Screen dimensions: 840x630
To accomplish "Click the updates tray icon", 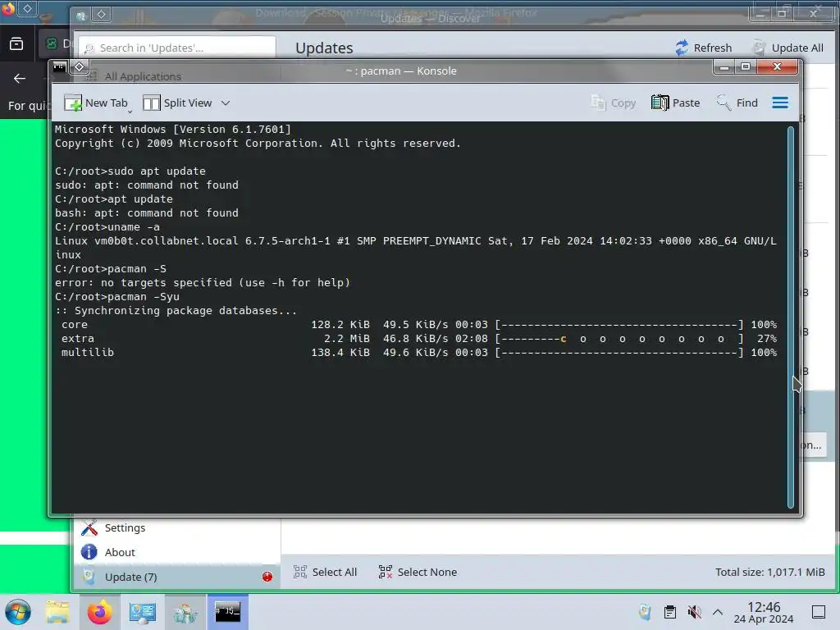I will [x=645, y=612].
